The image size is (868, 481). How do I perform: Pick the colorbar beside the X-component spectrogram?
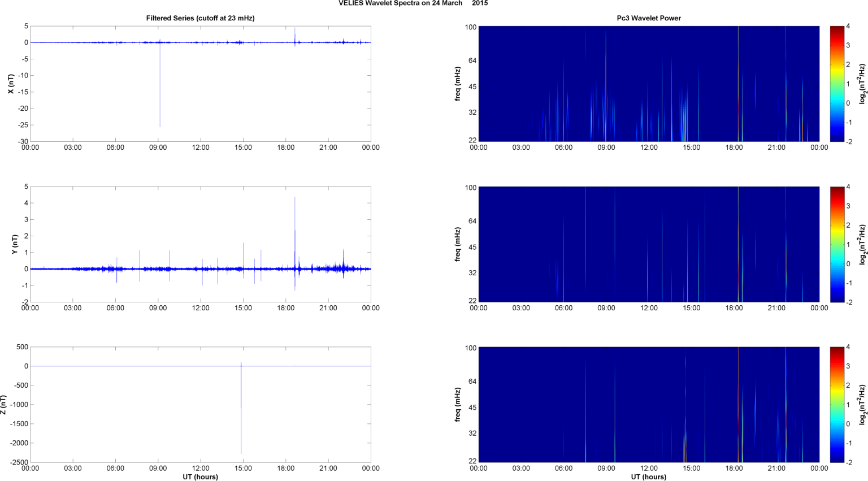coord(837,84)
